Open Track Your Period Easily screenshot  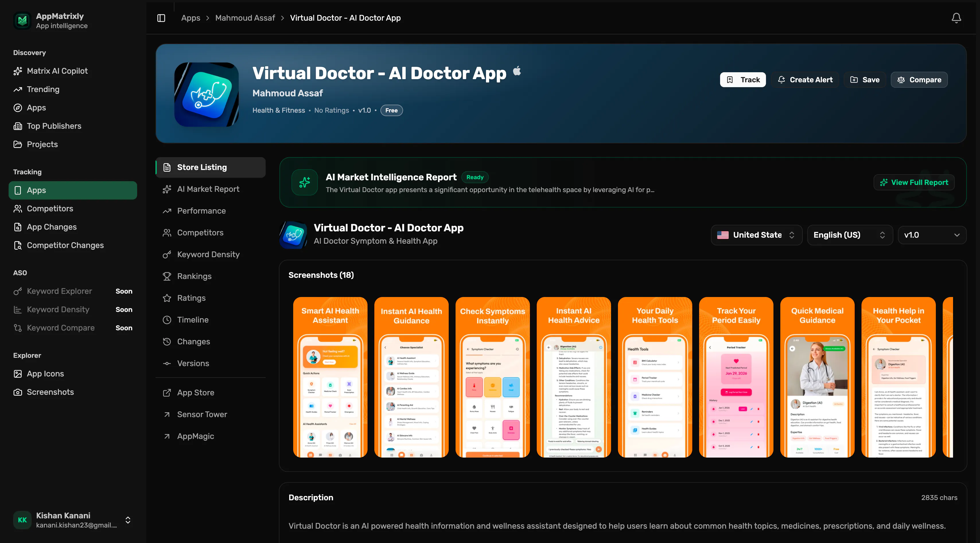pyautogui.click(x=736, y=377)
